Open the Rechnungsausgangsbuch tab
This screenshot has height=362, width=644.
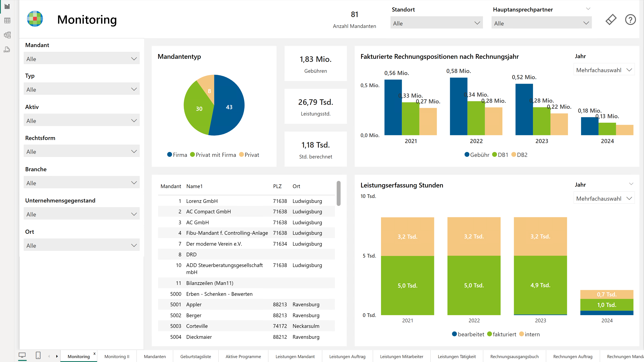(x=514, y=356)
